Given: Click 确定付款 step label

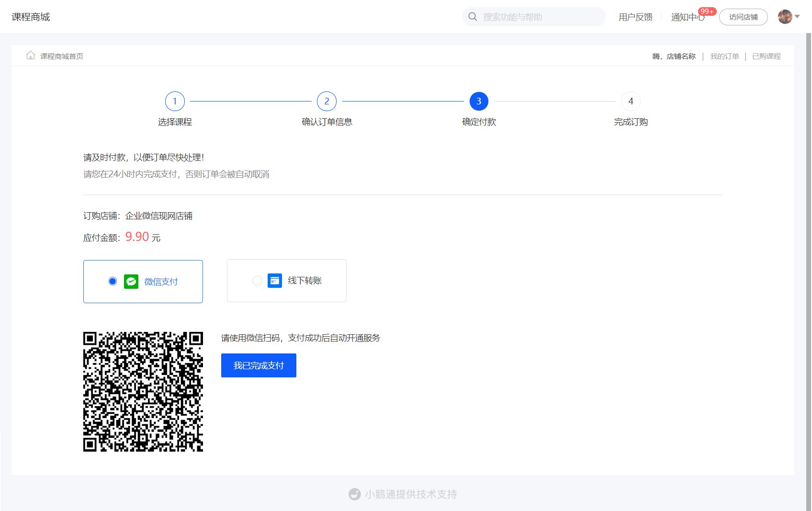Looking at the screenshot, I should 479,122.
